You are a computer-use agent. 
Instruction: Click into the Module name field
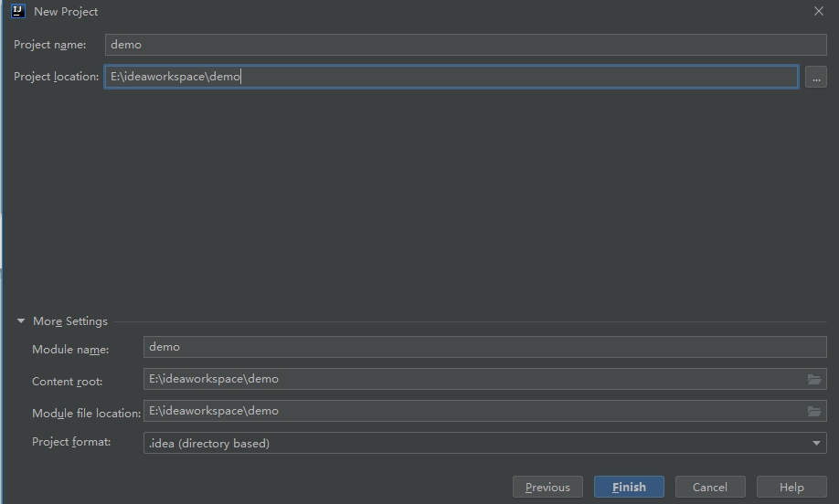tap(484, 347)
